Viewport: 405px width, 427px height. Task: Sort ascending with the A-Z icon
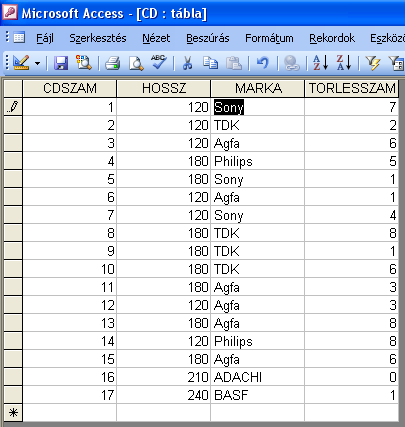point(320,62)
